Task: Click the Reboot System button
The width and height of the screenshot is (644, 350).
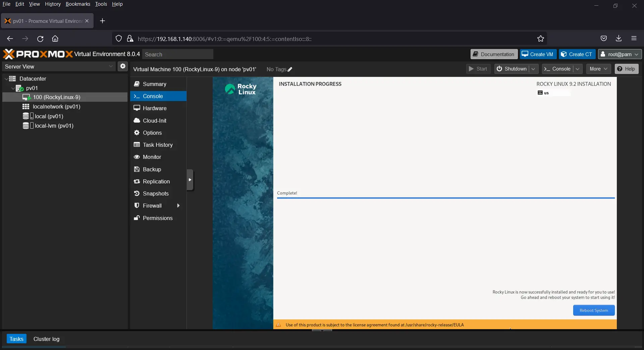Action: pyautogui.click(x=594, y=310)
